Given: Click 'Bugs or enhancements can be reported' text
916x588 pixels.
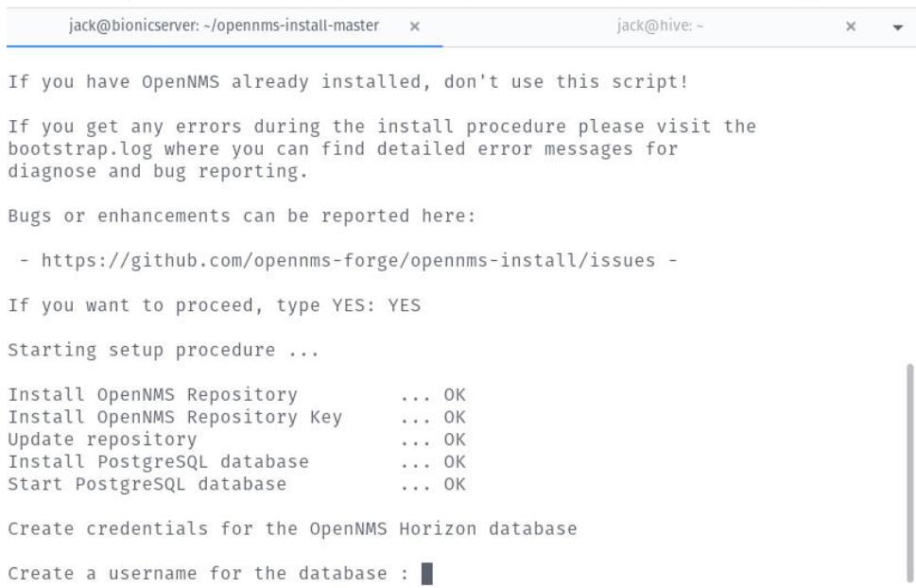Looking at the screenshot, I should point(209,216).
